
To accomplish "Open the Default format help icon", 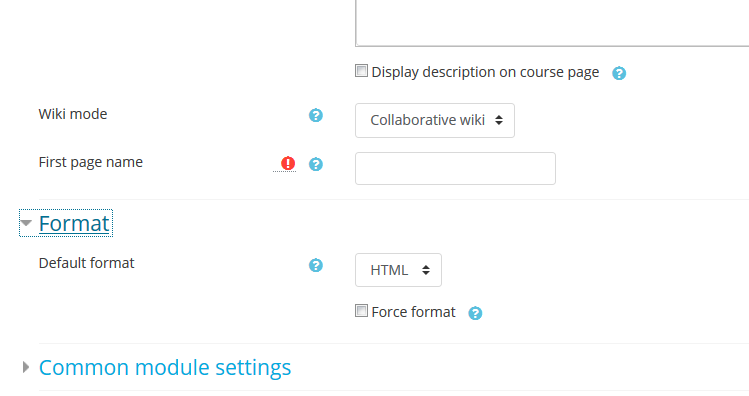I will (x=316, y=265).
